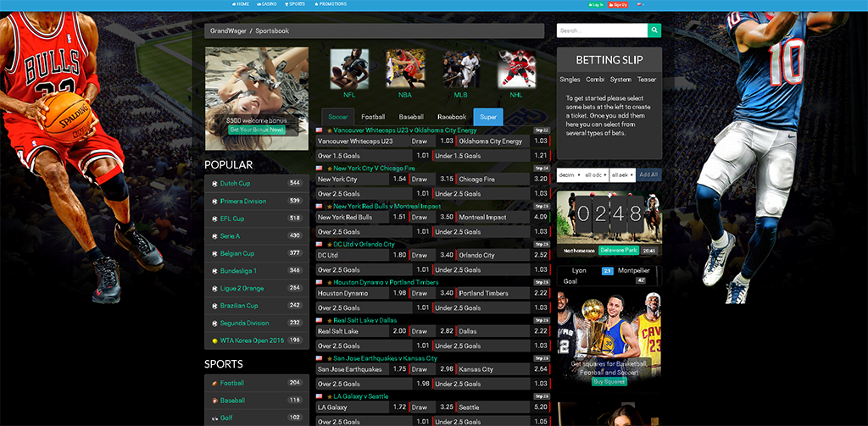The height and width of the screenshot is (426, 868).
Task: Open the horse race countdown banner
Action: point(609,224)
